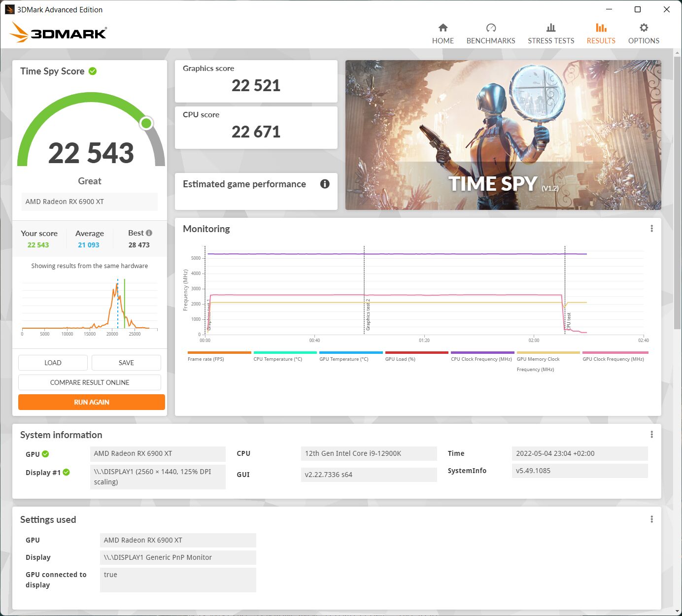682x616 pixels.
Task: Click the LOAD button
Action: point(53,363)
